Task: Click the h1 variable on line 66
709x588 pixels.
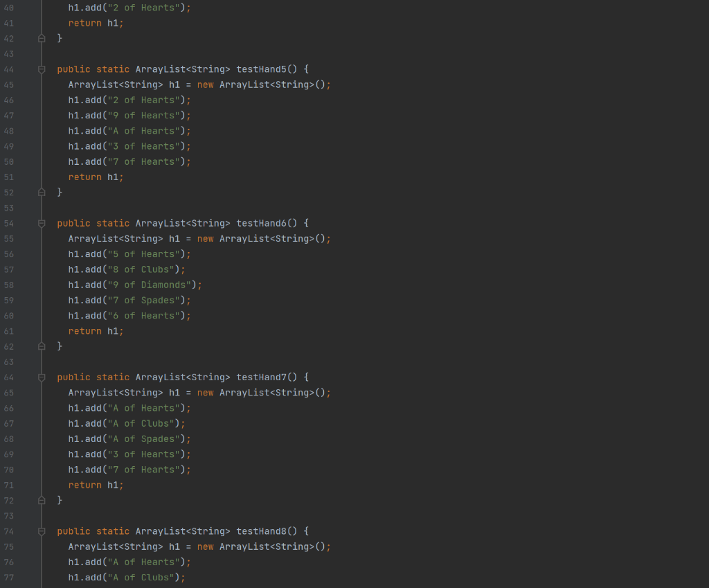Action: [x=73, y=408]
